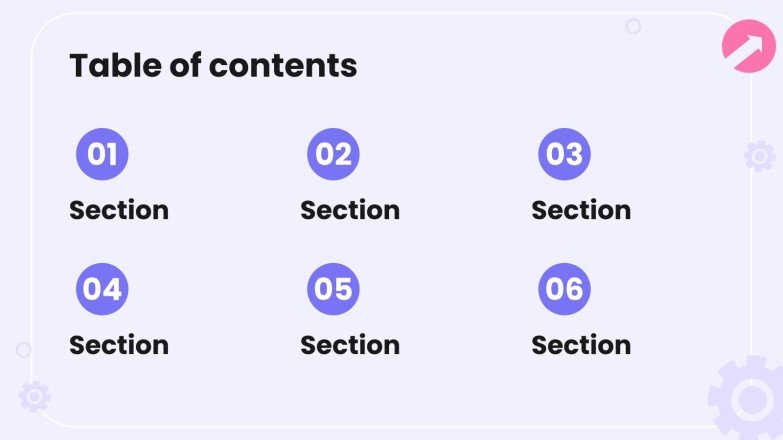
Task: Click the pink arrow circle icon
Action: [749, 46]
